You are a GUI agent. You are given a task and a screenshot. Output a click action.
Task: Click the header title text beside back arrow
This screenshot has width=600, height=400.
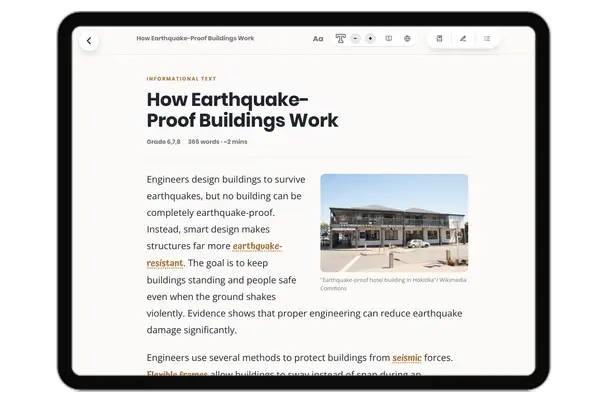(x=195, y=38)
